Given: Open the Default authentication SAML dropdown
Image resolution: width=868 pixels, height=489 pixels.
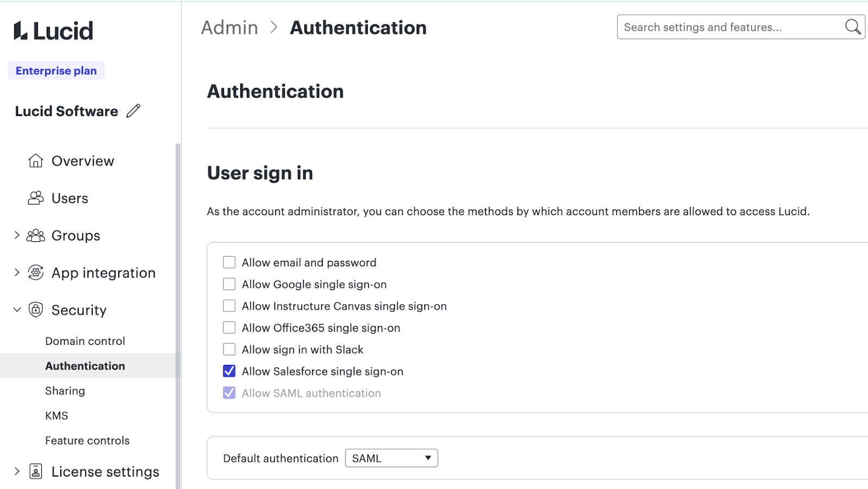Looking at the screenshot, I should tap(391, 458).
